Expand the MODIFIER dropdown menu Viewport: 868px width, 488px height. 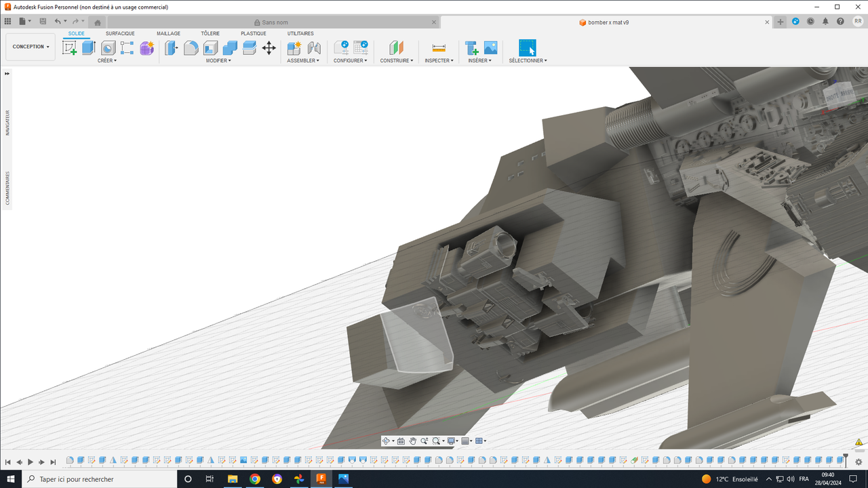[x=218, y=60]
